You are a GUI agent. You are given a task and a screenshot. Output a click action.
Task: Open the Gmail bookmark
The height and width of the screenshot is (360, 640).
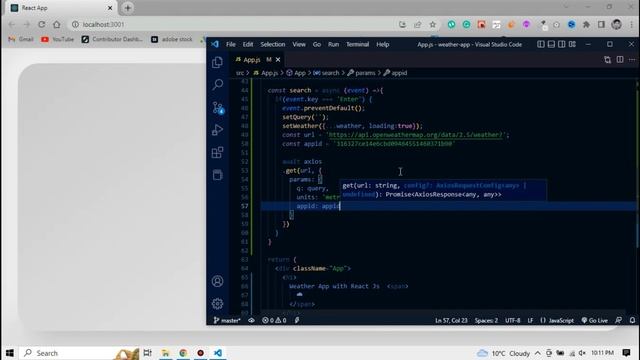coord(21,39)
